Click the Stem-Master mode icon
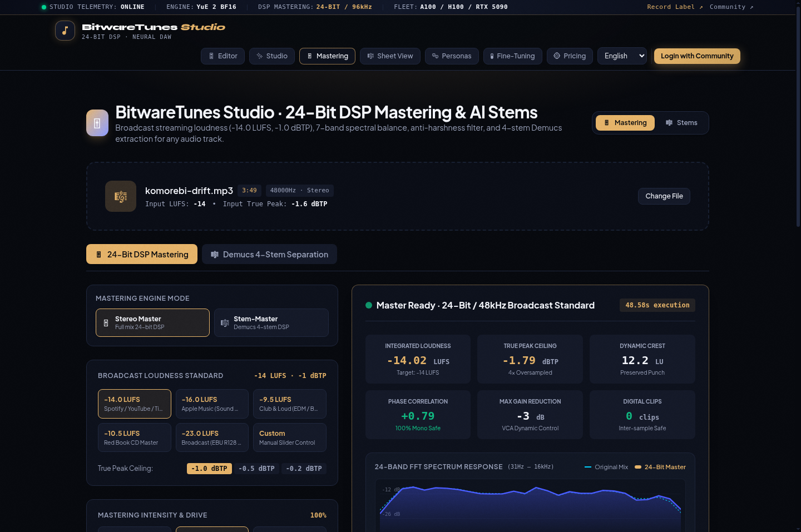 pyautogui.click(x=225, y=323)
